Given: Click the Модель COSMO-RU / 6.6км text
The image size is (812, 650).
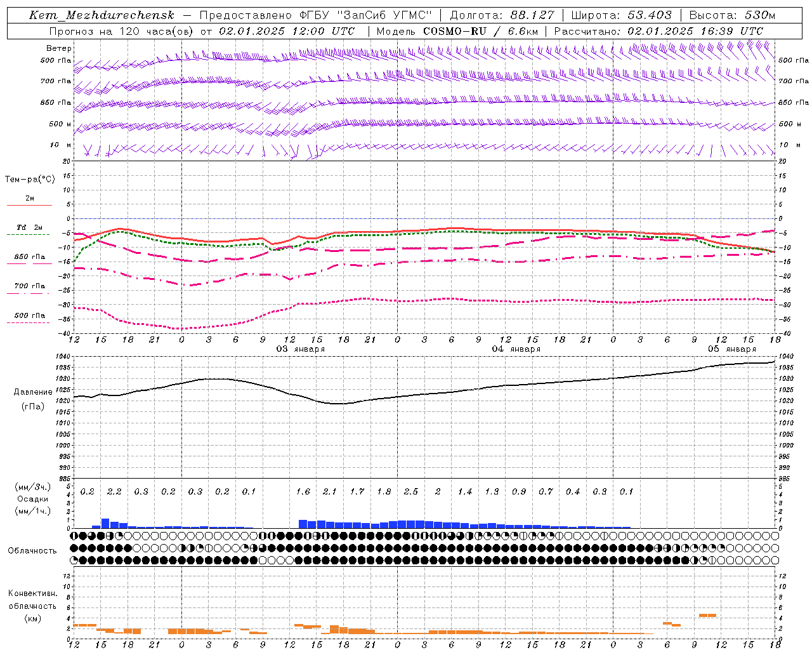Looking at the screenshot, I should (x=457, y=31).
